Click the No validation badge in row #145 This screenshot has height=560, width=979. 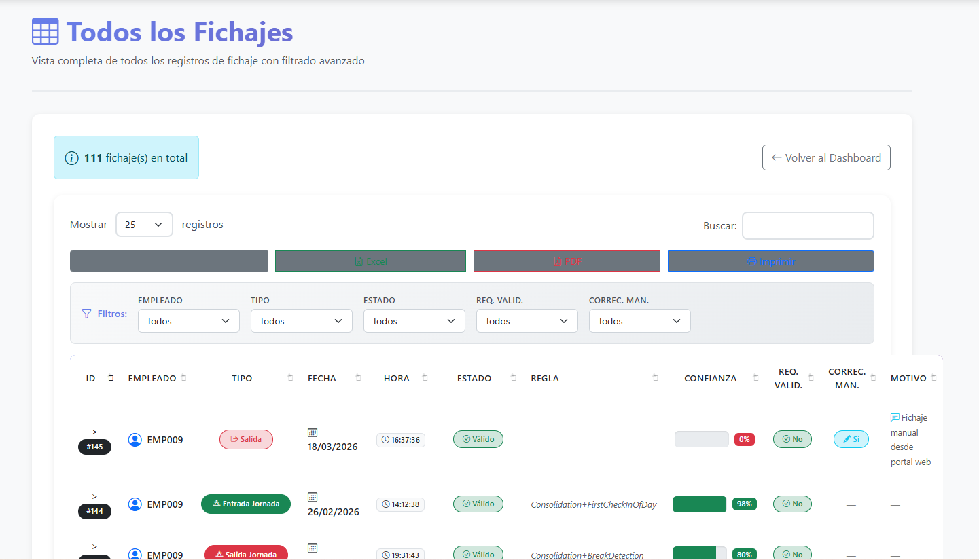pos(792,439)
